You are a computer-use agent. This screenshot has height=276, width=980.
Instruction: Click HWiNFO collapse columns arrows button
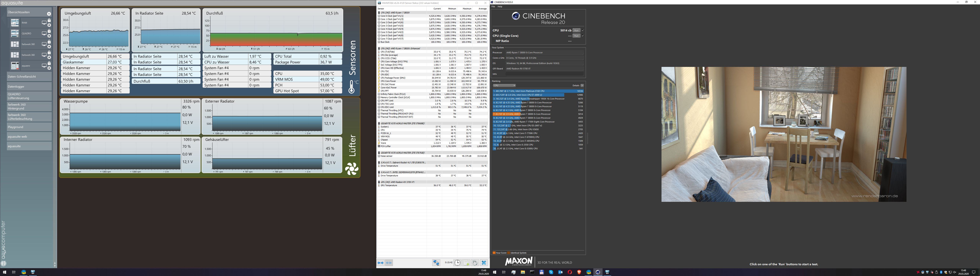click(x=389, y=263)
